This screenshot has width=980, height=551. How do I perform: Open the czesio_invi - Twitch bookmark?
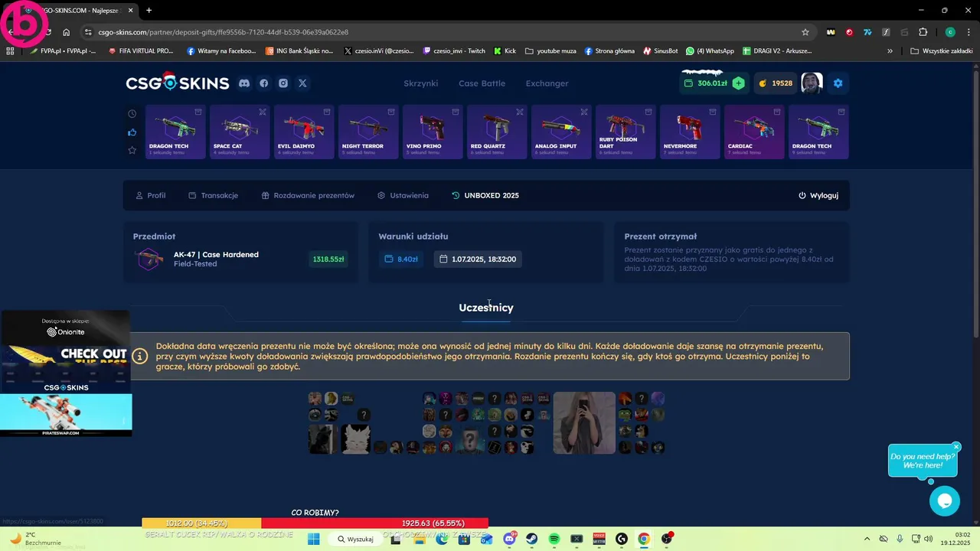click(x=454, y=51)
